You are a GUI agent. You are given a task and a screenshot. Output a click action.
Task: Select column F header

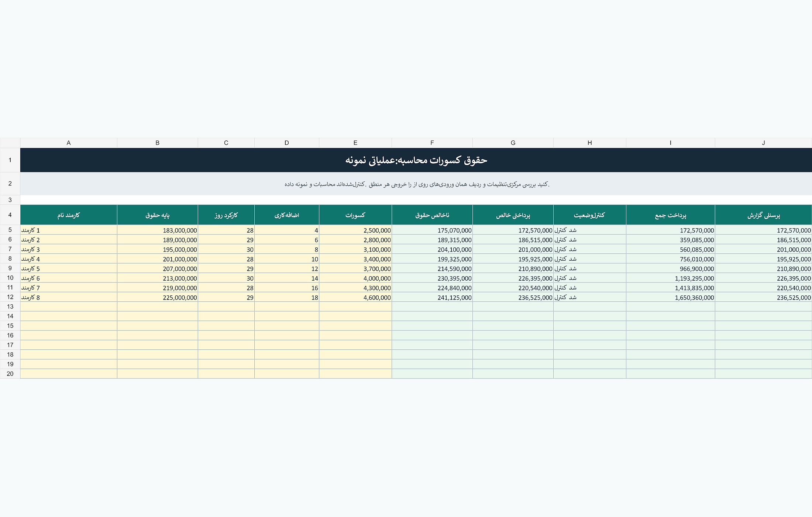[x=432, y=143]
